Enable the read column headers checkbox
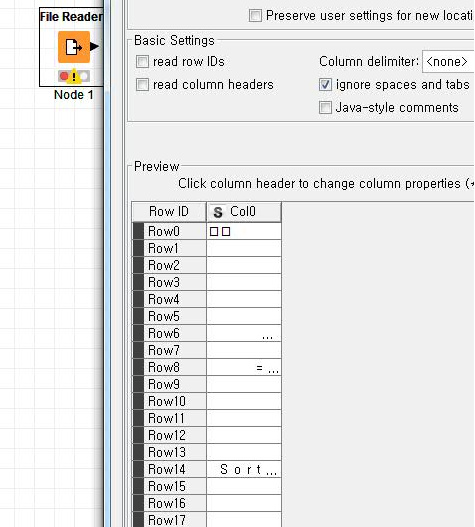 (x=142, y=85)
